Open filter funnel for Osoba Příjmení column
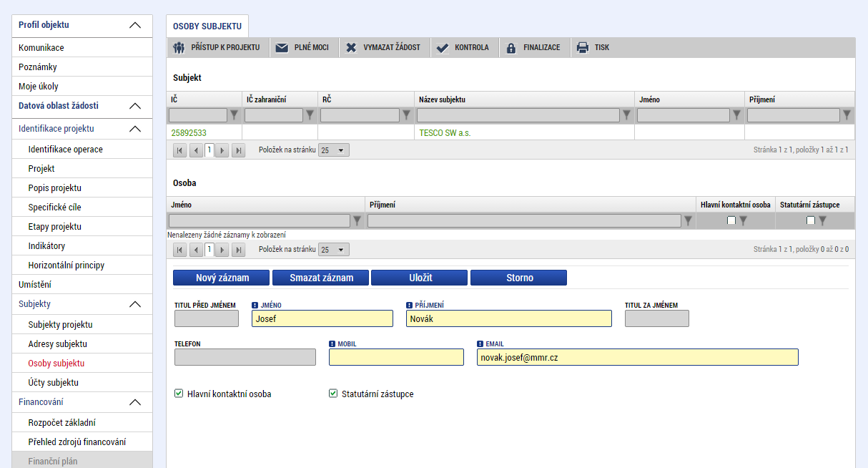The image size is (868, 468). tap(689, 221)
